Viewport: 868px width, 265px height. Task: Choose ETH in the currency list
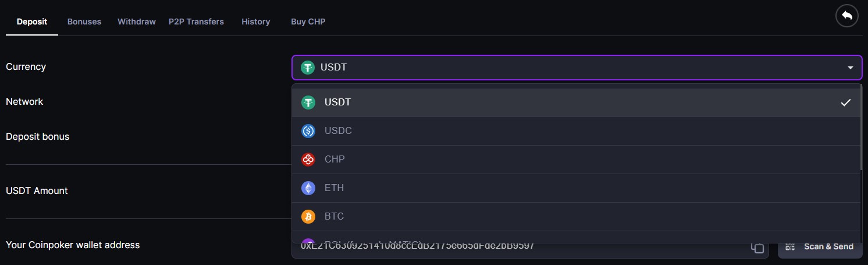coord(334,188)
